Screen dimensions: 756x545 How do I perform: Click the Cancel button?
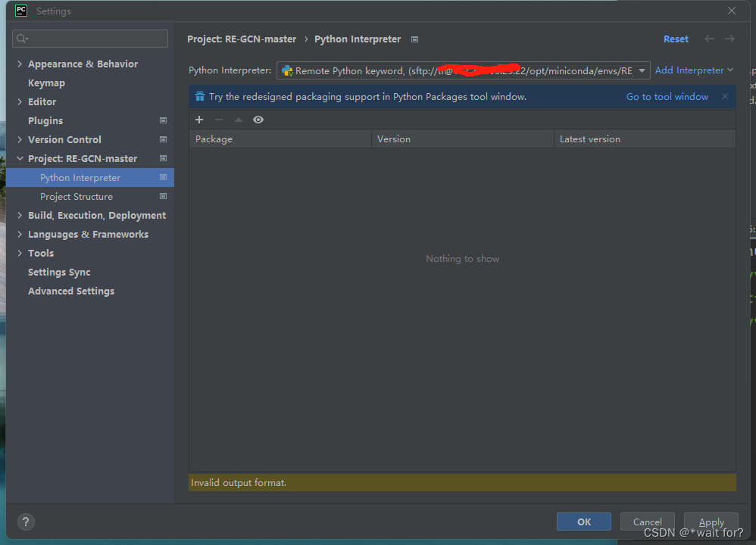coord(647,522)
